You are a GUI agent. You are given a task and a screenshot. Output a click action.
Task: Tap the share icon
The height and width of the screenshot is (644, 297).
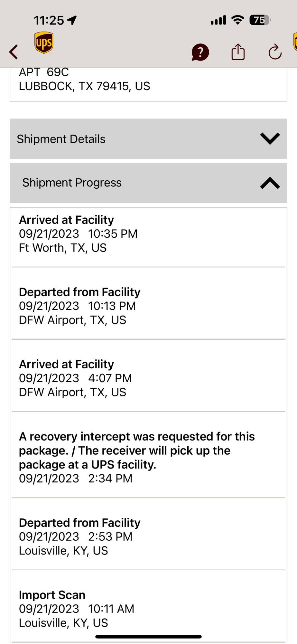[x=238, y=52]
